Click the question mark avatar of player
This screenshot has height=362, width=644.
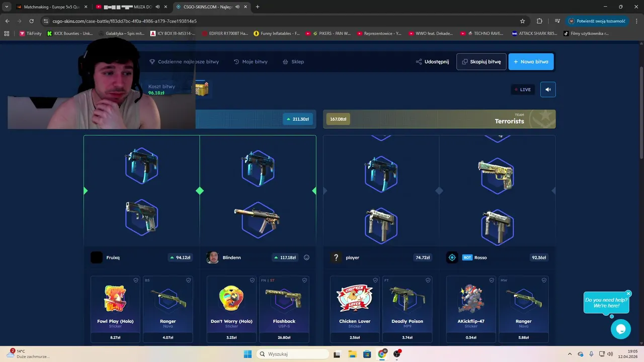(x=336, y=257)
